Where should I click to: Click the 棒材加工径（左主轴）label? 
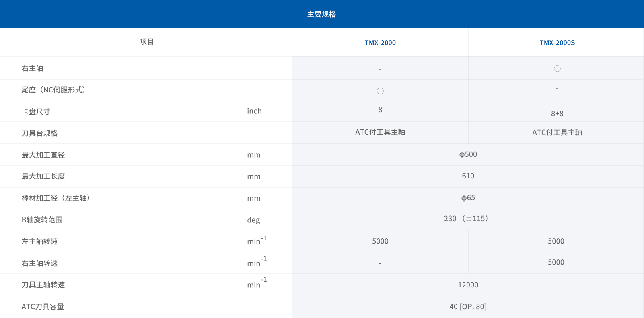click(x=56, y=198)
